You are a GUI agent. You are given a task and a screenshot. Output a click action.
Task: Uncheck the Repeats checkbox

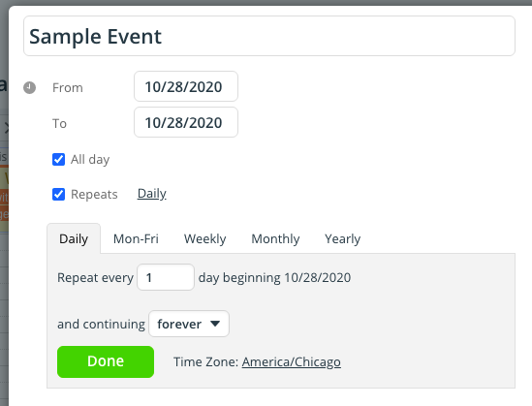pyautogui.click(x=59, y=195)
